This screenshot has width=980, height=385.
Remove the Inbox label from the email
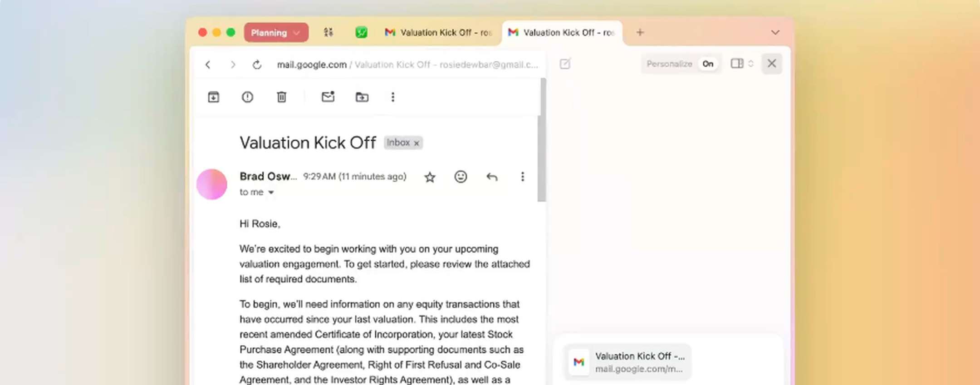coord(416,143)
